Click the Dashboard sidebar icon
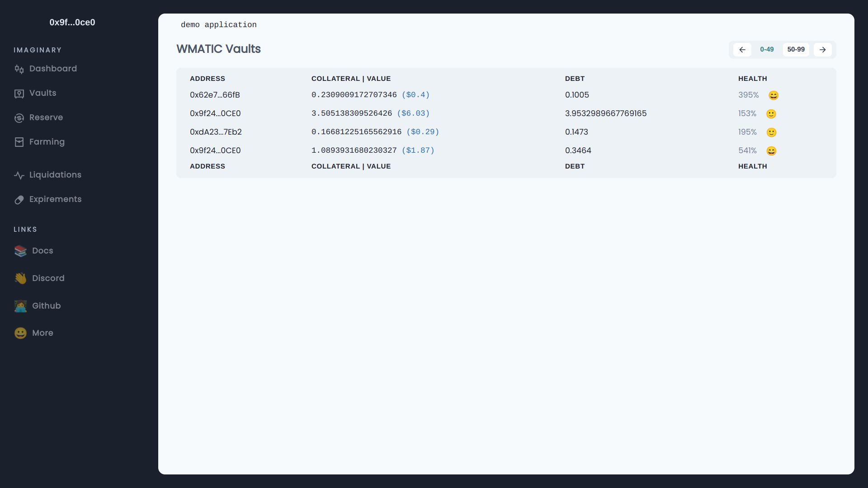 (19, 69)
